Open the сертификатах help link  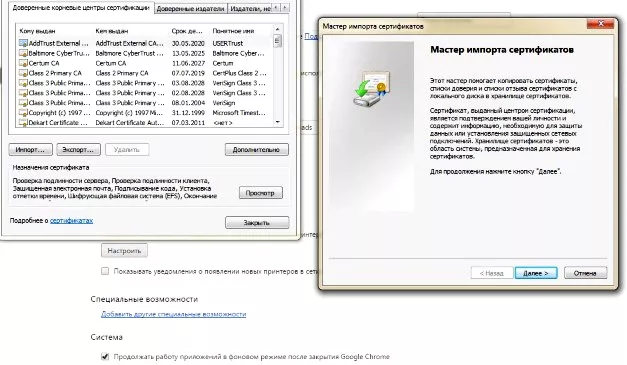click(x=71, y=221)
